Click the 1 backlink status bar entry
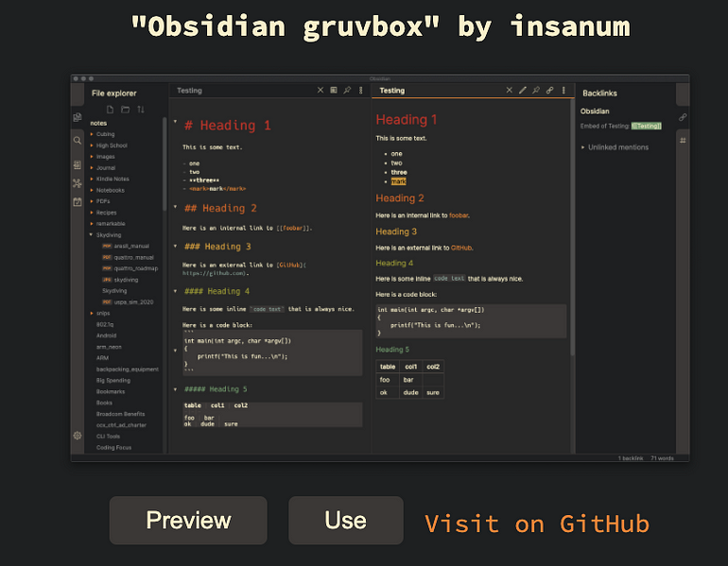Image resolution: width=728 pixels, height=566 pixels. [631, 458]
